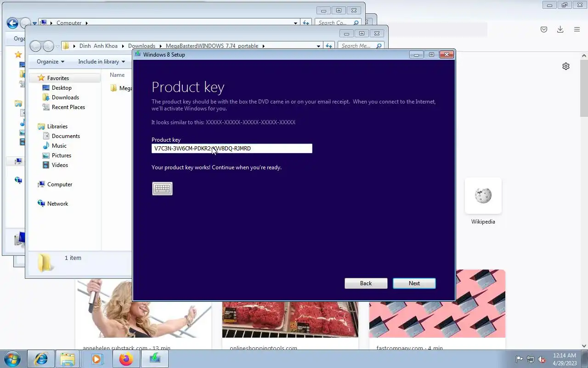Image resolution: width=588 pixels, height=368 pixels.
Task: Open the Pictures library
Action: pos(61,155)
